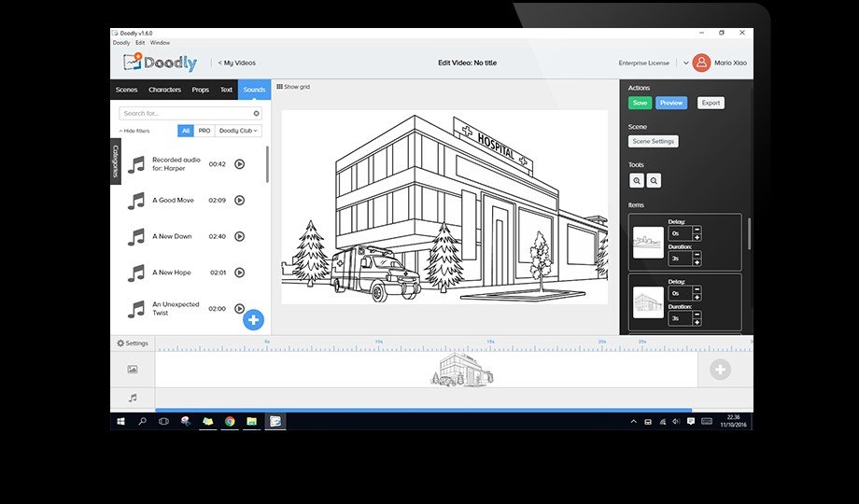Viewport: 859px width, 504px height.
Task: Open Scene Settings
Action: coord(653,141)
